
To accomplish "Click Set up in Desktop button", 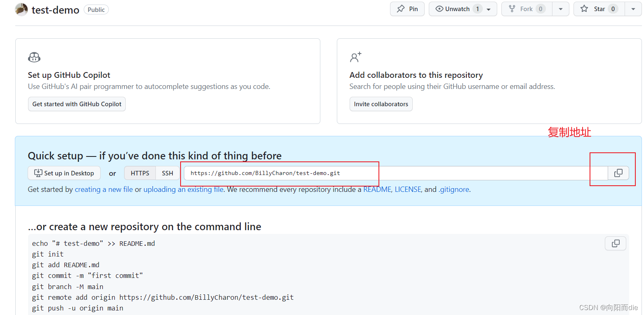I will pos(64,173).
